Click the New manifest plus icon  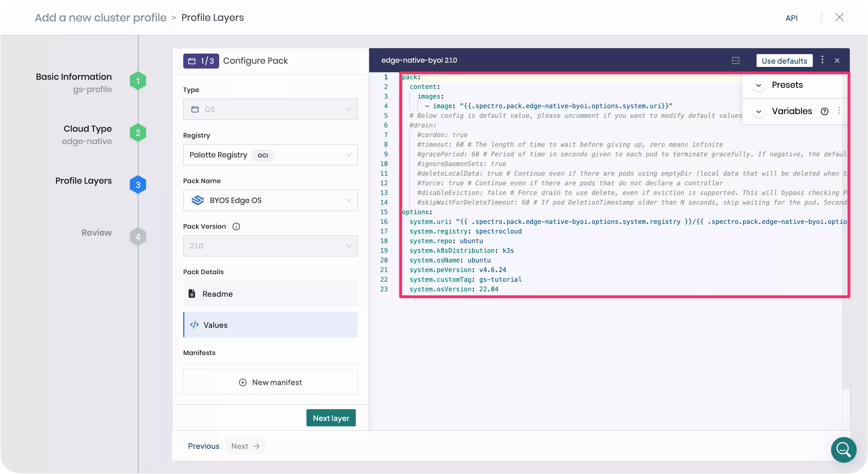243,382
